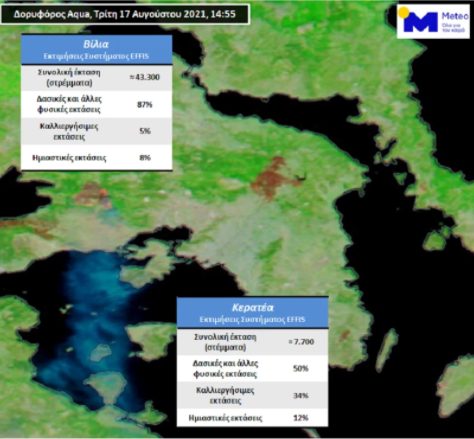
Task: Click the 8% value in Βίλια table
Action: click(x=145, y=158)
